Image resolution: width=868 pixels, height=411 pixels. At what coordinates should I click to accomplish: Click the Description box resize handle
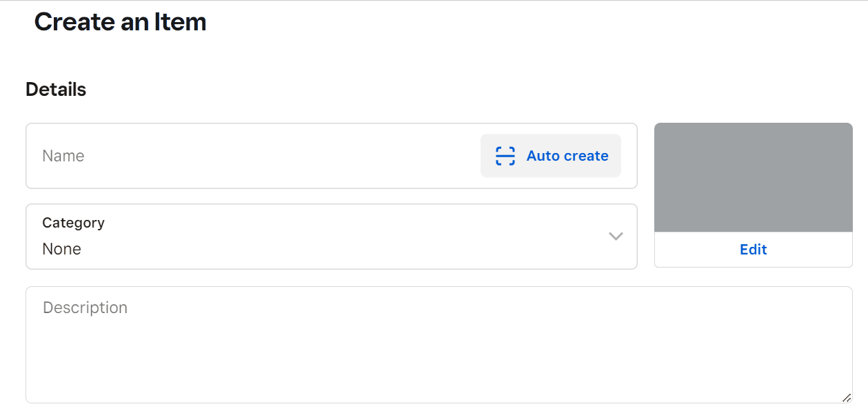click(x=847, y=397)
